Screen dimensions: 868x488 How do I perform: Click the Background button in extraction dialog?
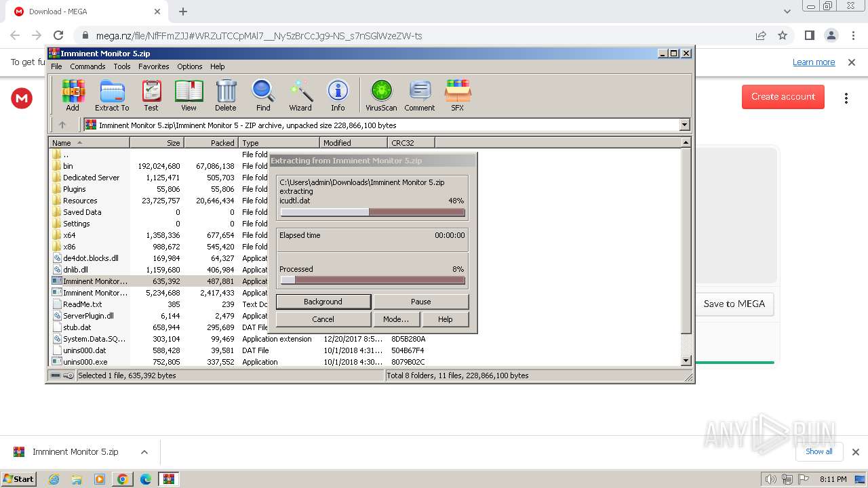click(323, 302)
